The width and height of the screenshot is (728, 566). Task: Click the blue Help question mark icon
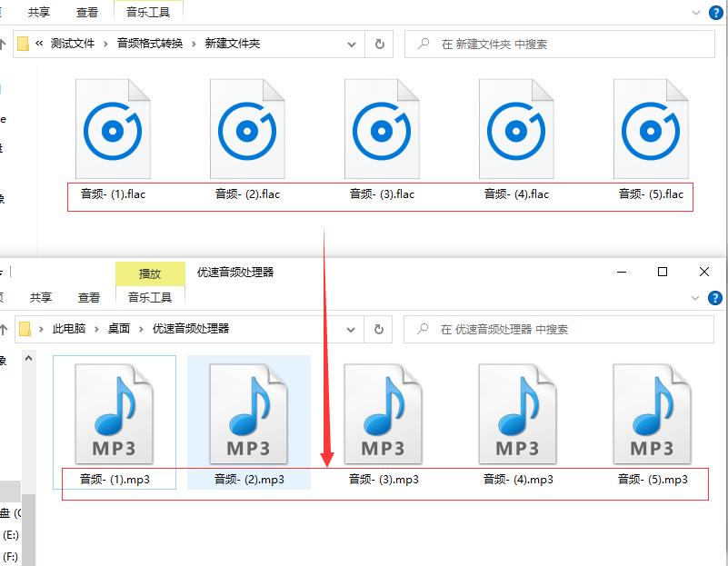coord(717,13)
